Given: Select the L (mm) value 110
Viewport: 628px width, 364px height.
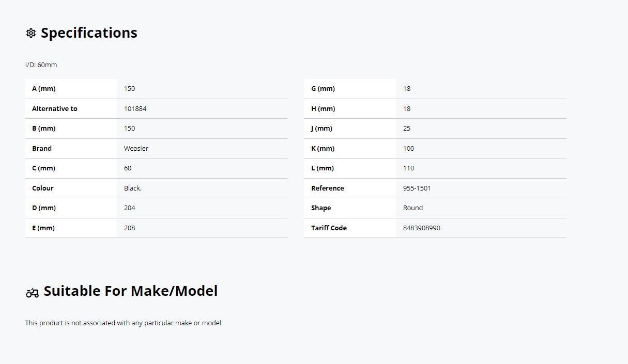Looking at the screenshot, I should [409, 168].
